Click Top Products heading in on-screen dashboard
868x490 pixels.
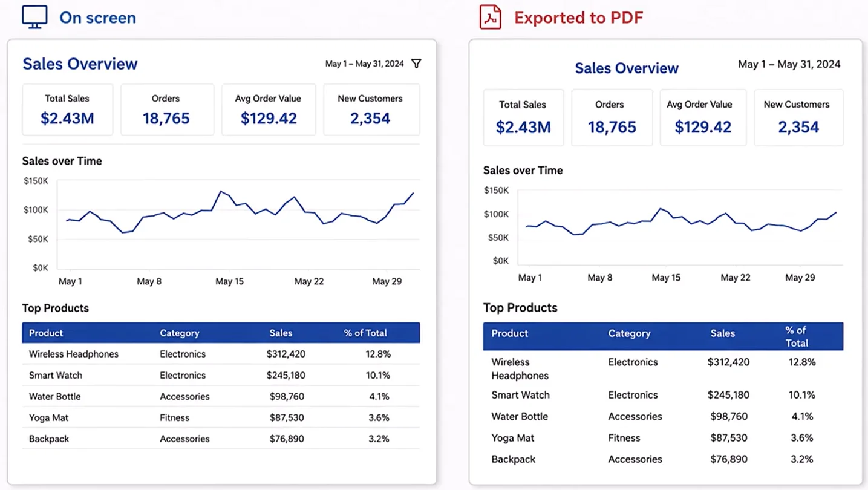click(x=56, y=308)
